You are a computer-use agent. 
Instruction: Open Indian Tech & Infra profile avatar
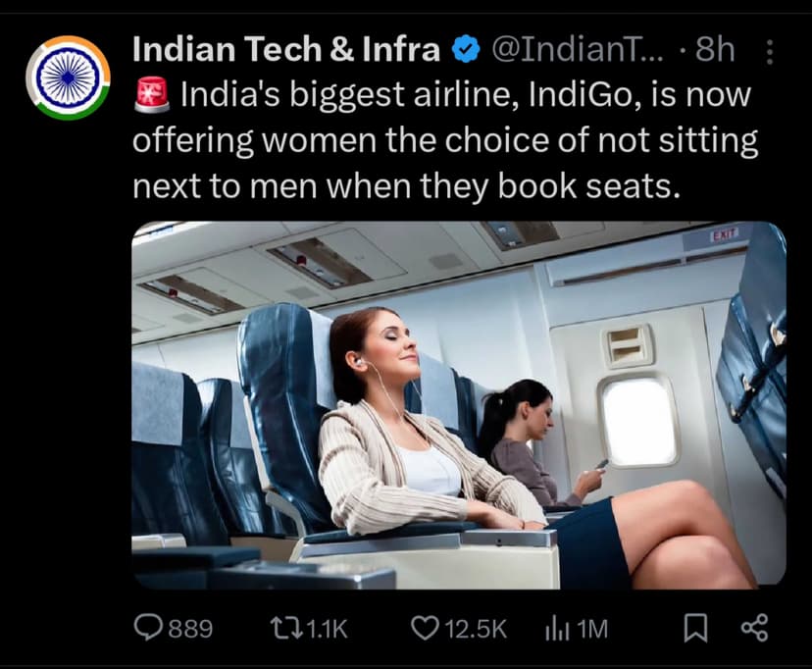click(68, 77)
